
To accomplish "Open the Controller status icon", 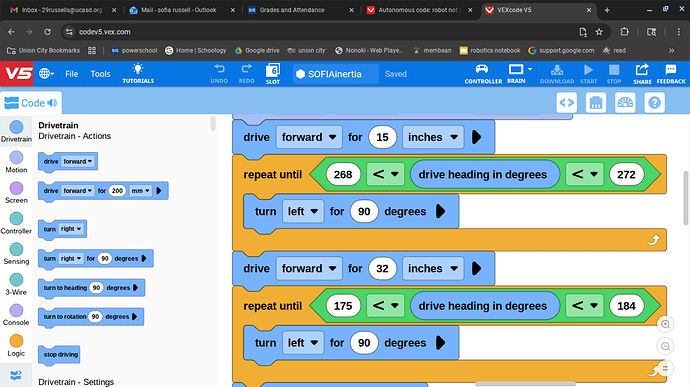I will point(483,74).
